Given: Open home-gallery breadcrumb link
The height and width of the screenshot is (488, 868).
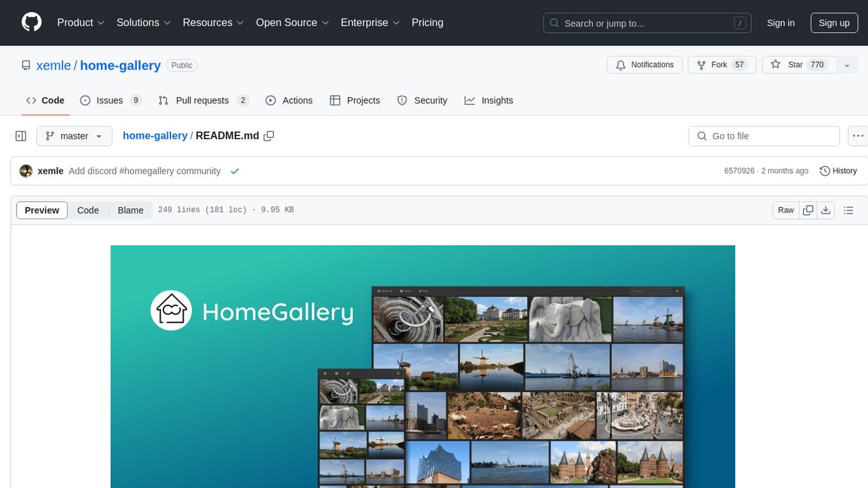Looking at the screenshot, I should 155,135.
